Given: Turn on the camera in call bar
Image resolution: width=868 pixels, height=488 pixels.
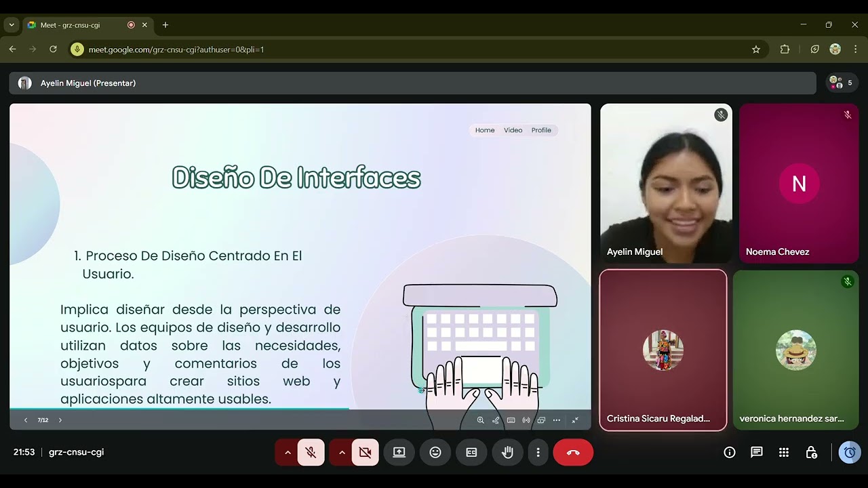Looking at the screenshot, I should (366, 452).
